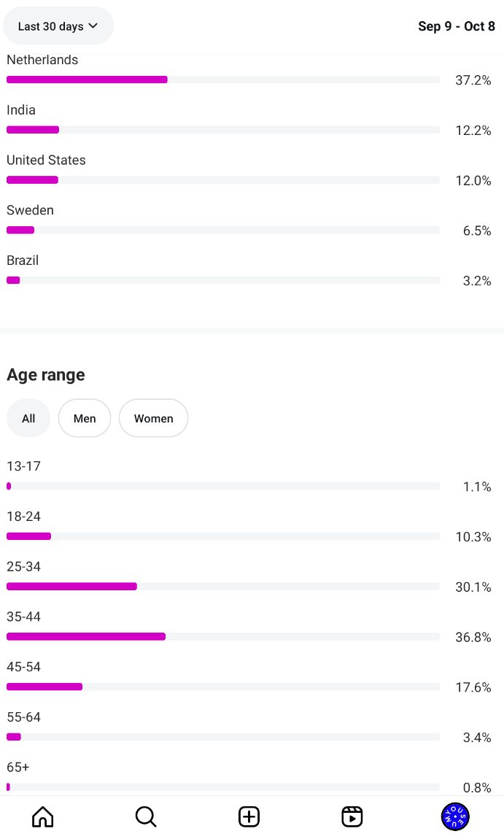
Task: Open the profile avatar icon
Action: [x=455, y=816]
